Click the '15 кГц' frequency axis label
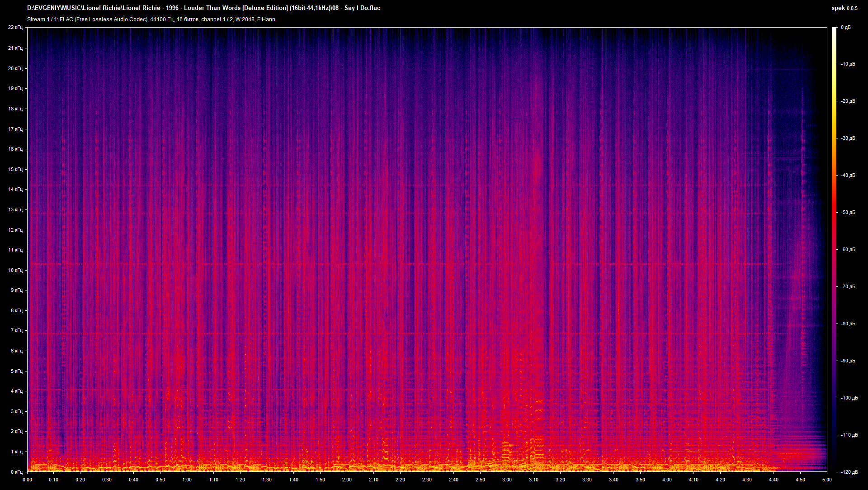The image size is (868, 490). pyautogui.click(x=15, y=169)
